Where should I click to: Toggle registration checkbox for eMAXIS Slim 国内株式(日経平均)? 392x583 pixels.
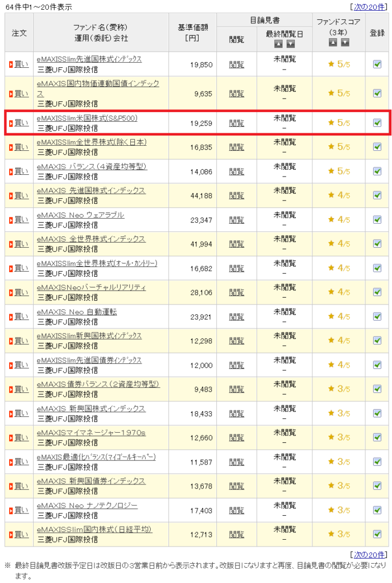[x=377, y=534]
